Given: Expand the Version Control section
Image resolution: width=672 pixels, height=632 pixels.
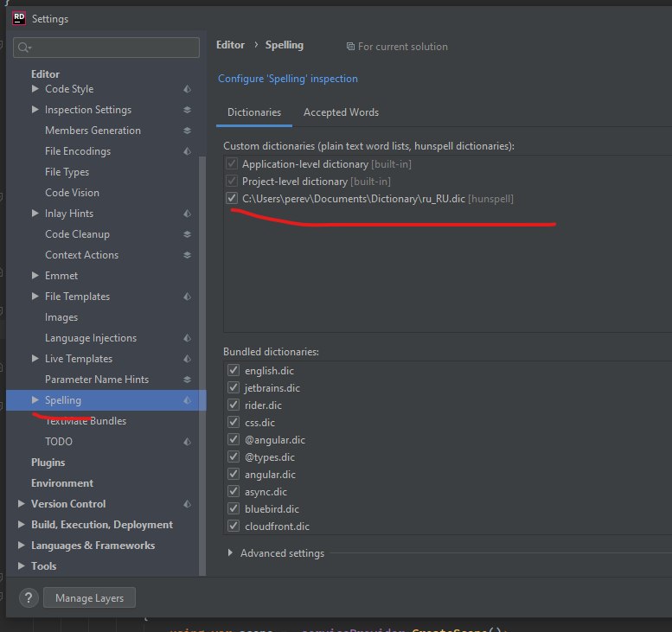Looking at the screenshot, I should pyautogui.click(x=21, y=503).
